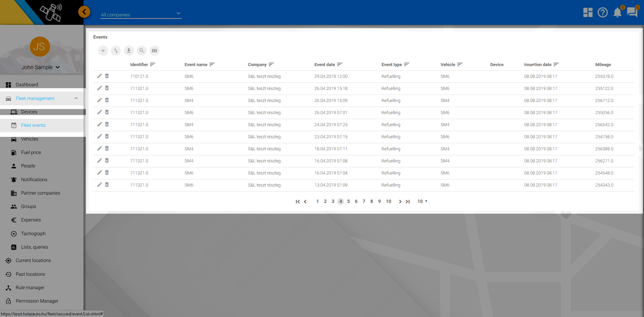Open the help question mark icon

[602, 12]
